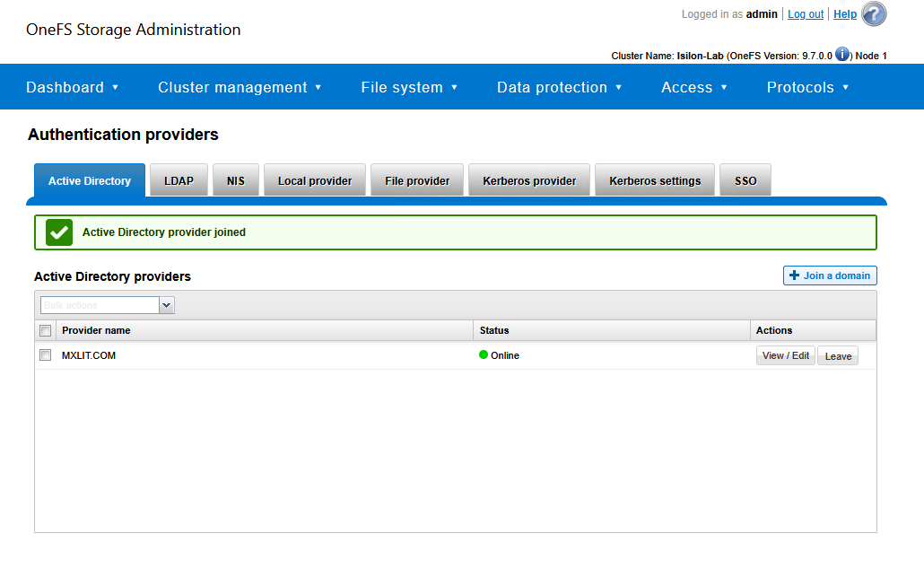The height and width of the screenshot is (586, 924).
Task: Sort by the Provider name column header
Action: pos(96,330)
